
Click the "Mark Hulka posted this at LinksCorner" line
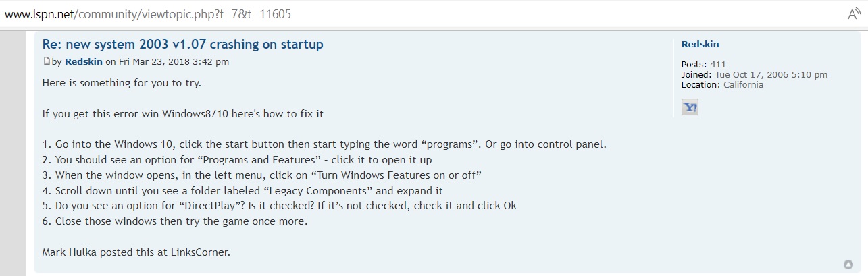click(136, 253)
